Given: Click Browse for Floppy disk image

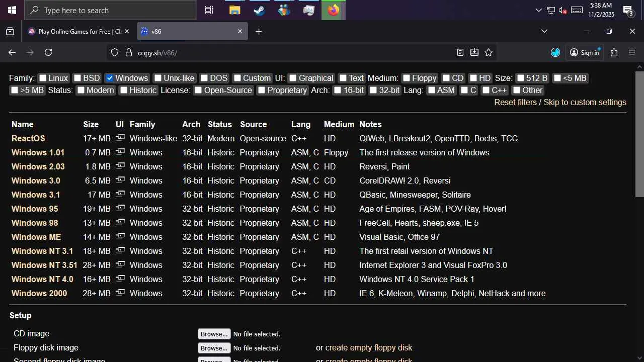Looking at the screenshot, I should (214, 348).
